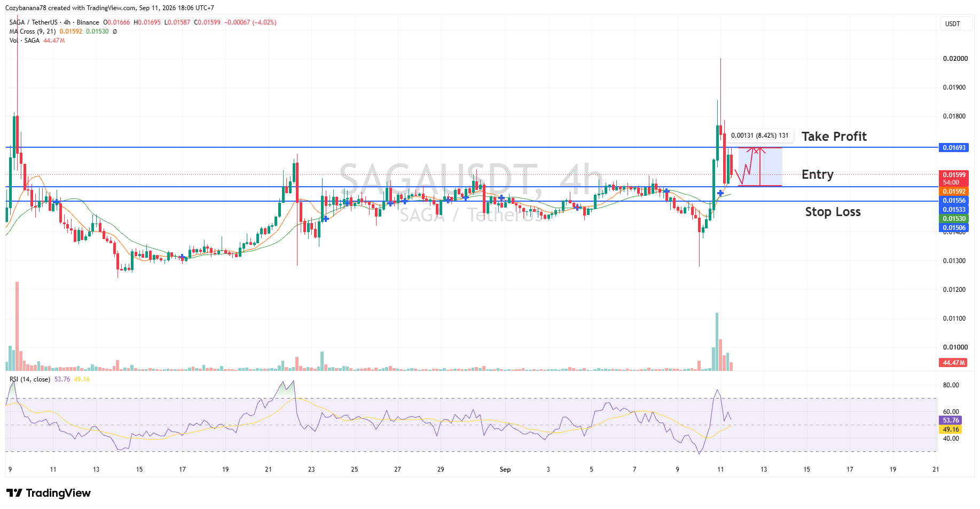Click the blue 0.01533 price axis label
This screenshot has height=509, width=980.
tap(954, 210)
